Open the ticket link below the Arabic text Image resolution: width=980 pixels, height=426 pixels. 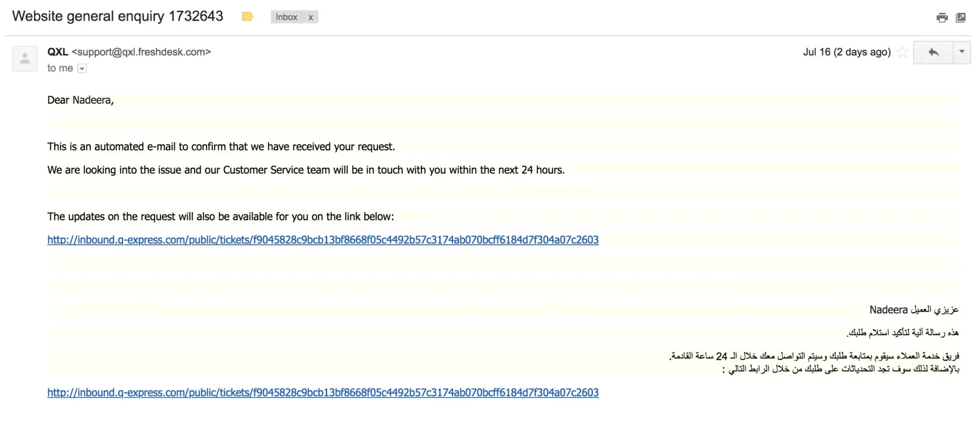point(323,393)
